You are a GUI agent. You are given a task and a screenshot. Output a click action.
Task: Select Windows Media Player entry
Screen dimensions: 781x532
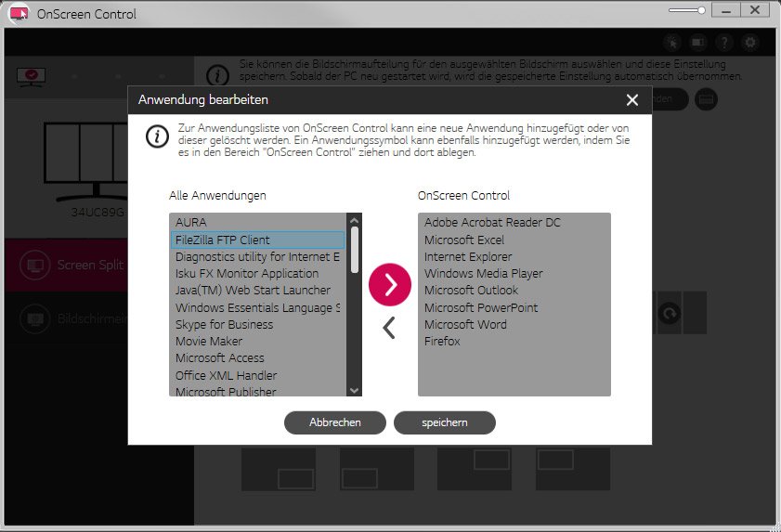(x=484, y=273)
